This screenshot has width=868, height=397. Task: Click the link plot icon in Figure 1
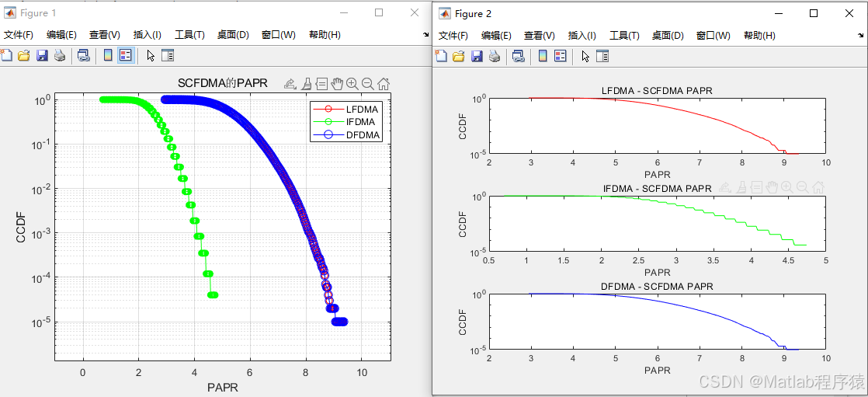click(x=84, y=55)
